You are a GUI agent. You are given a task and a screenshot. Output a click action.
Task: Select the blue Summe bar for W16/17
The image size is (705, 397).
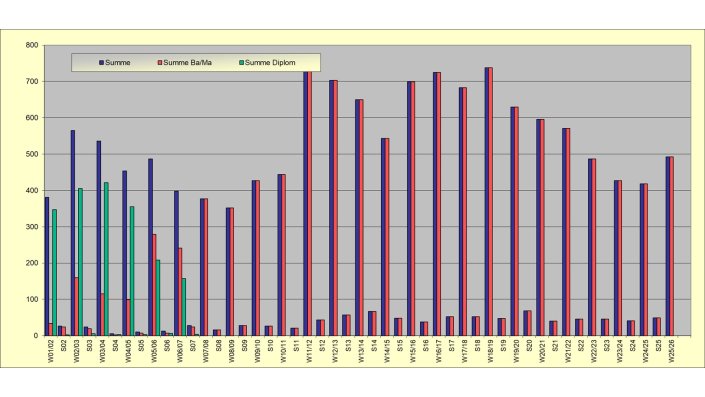tap(435, 204)
